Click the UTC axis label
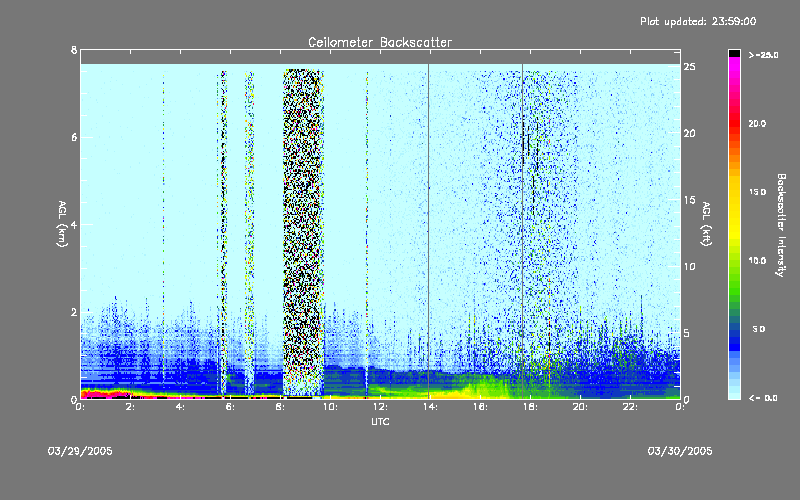 tap(380, 422)
